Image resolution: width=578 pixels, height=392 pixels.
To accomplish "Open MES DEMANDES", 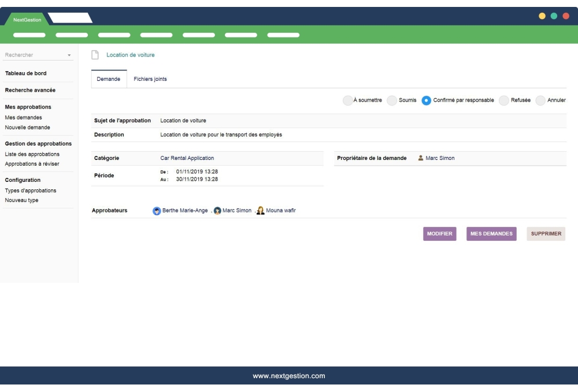I will pos(491,234).
